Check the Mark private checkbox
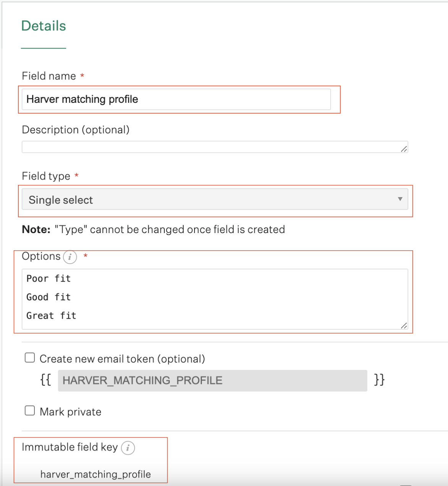Viewport: 448px width, 486px height. [x=30, y=411]
